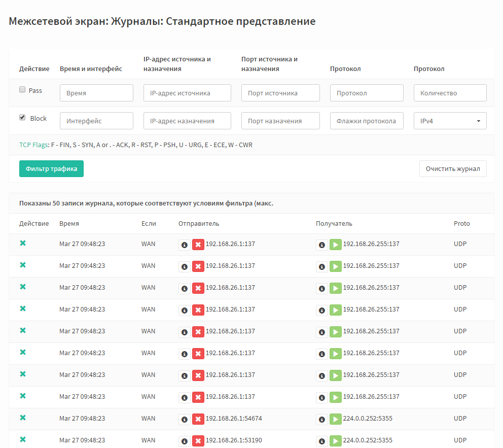Click info icon for first row receiver 192.168.26.255:137
Screen dimensions: 503x448
(322, 245)
